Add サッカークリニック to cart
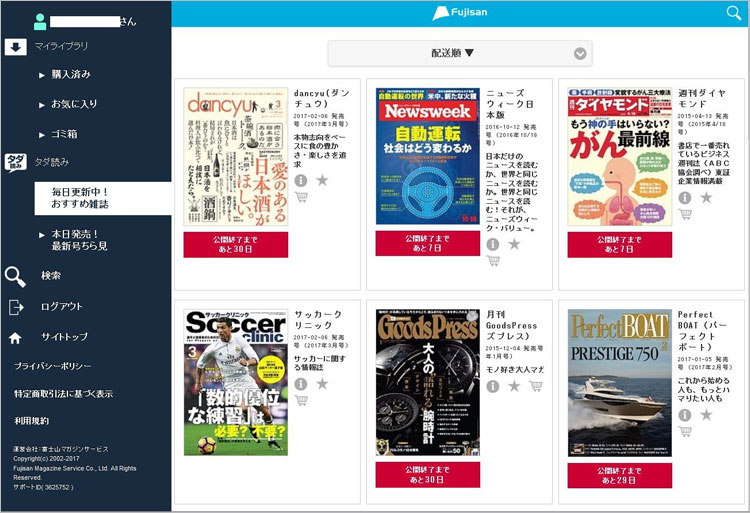The width and height of the screenshot is (750, 513). click(301, 400)
